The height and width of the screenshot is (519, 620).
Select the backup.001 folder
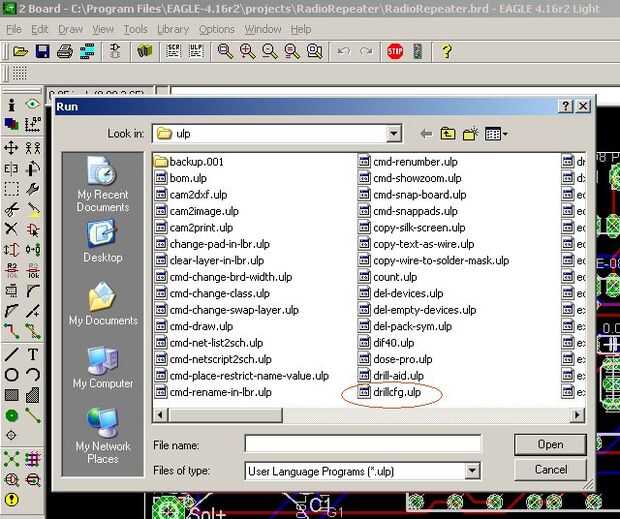pos(189,162)
